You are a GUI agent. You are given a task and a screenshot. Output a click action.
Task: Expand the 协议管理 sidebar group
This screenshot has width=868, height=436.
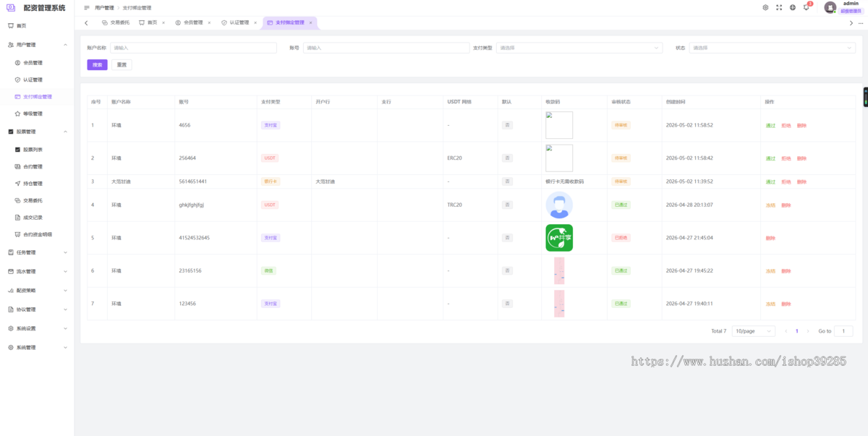tap(37, 309)
